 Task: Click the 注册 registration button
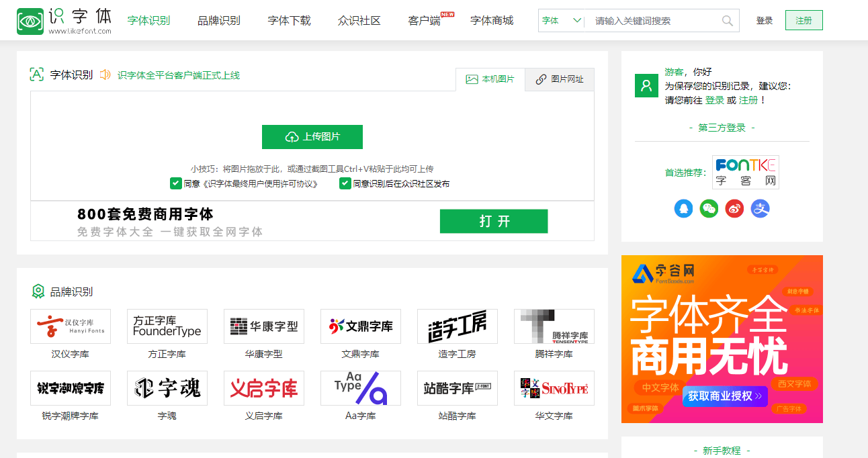tap(804, 20)
